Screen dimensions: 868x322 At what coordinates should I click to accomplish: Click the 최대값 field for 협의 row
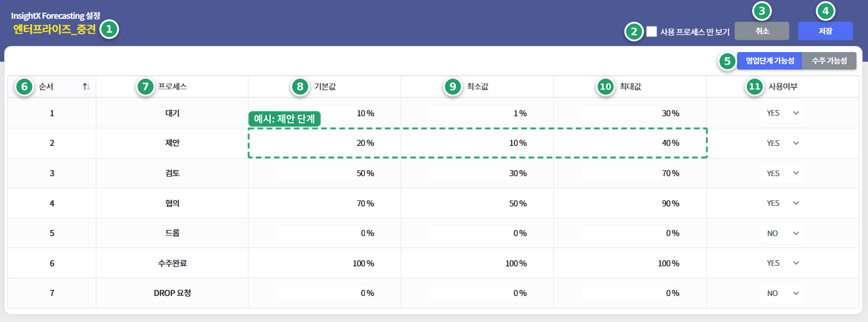(630, 203)
